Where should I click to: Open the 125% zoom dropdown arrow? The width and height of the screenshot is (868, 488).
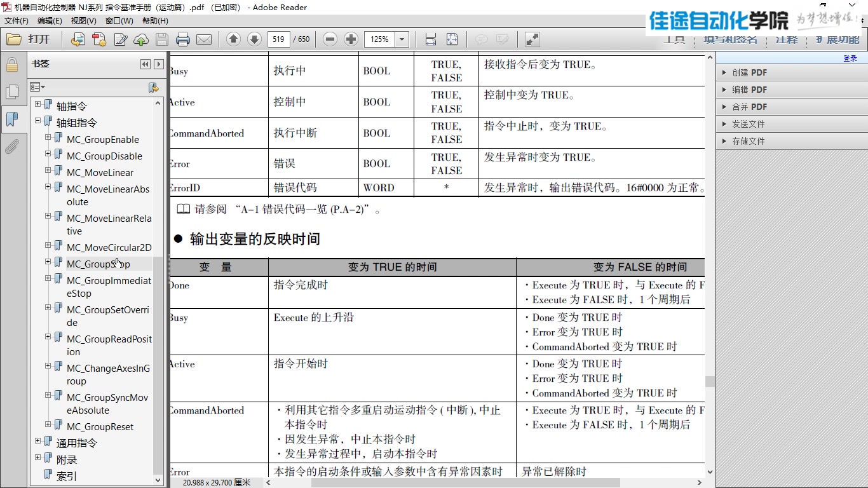402,39
